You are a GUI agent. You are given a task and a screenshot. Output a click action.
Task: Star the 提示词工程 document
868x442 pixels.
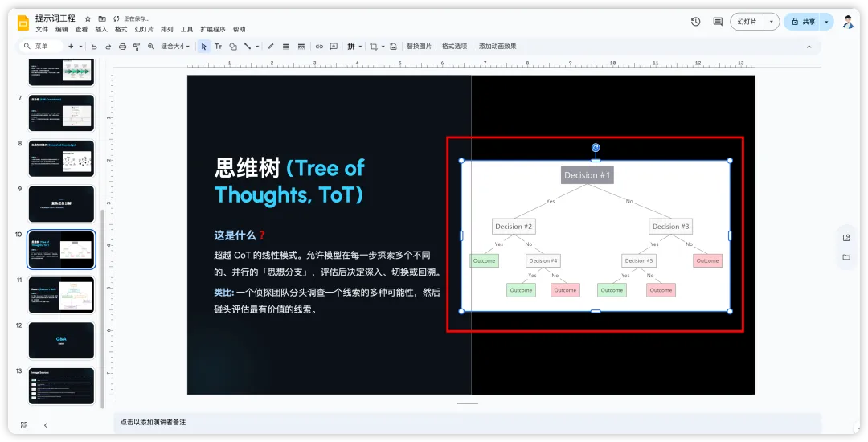(88, 18)
